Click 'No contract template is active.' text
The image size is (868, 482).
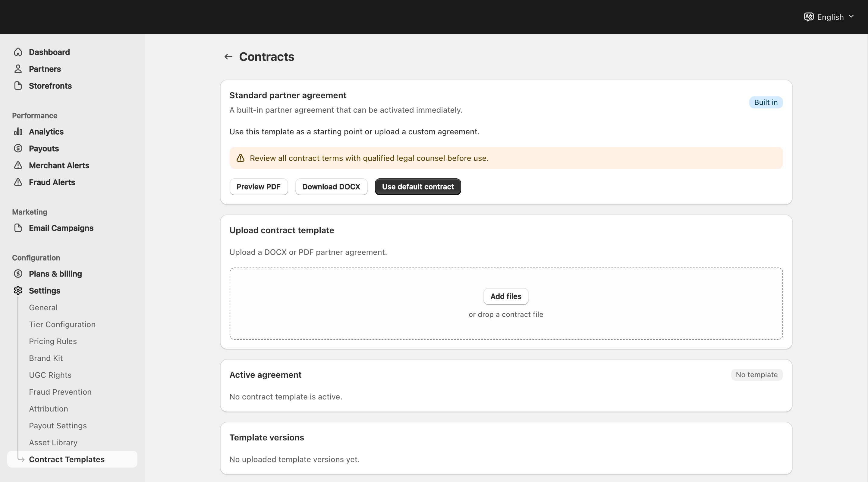pos(286,396)
